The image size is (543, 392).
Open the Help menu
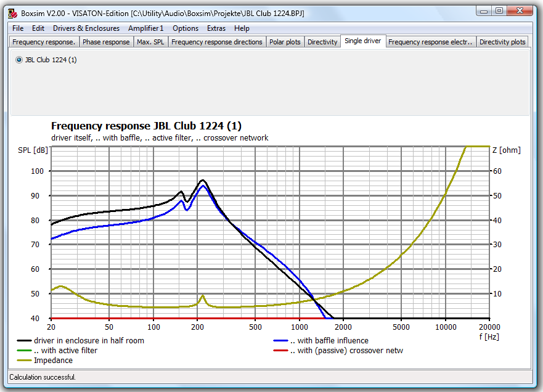242,28
